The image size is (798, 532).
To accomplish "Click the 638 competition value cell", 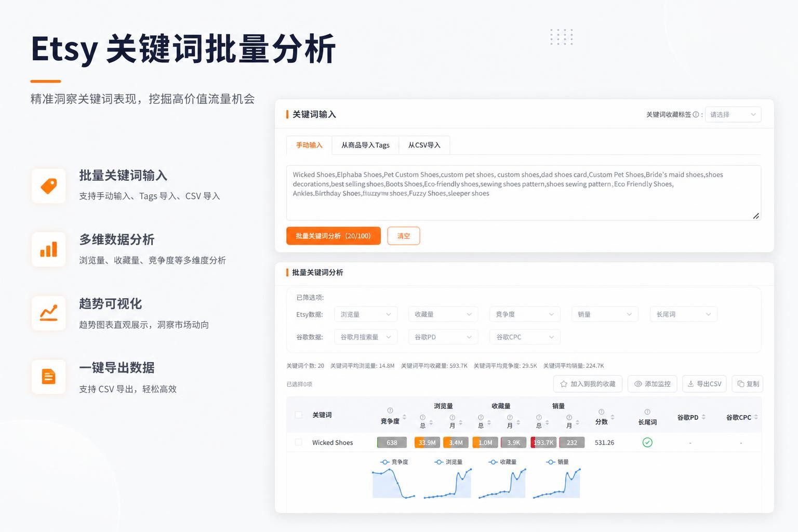I will point(392,443).
